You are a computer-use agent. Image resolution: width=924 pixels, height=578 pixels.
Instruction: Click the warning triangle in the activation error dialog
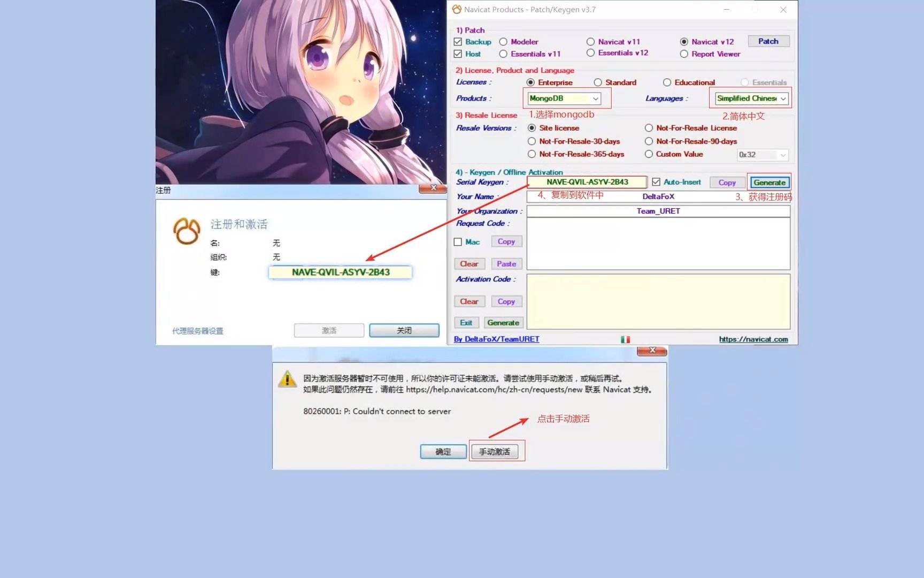pyautogui.click(x=288, y=382)
